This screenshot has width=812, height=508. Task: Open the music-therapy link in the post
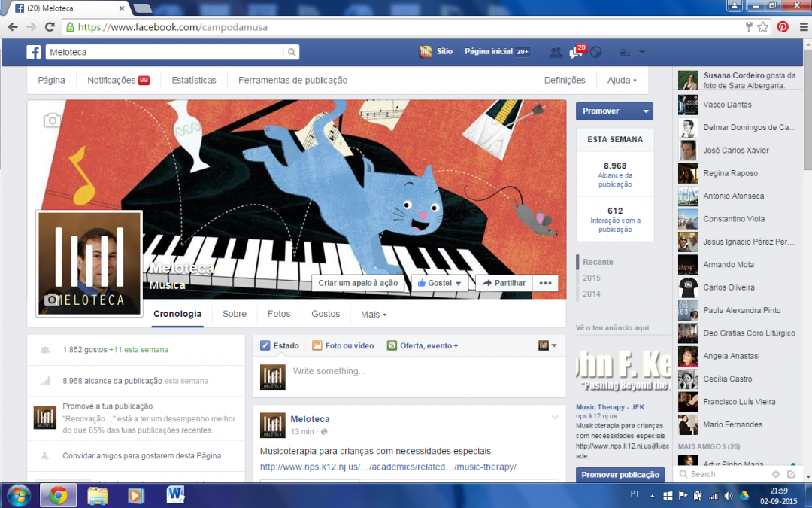point(388,467)
